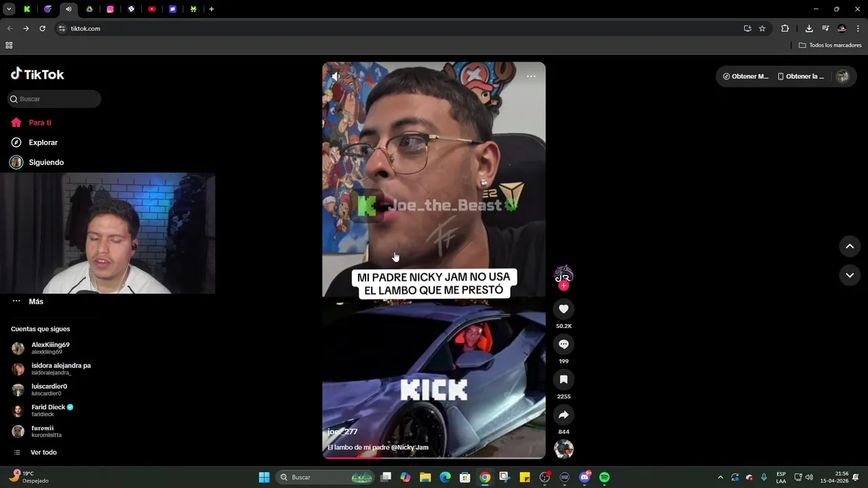This screenshot has height=488, width=868.
Task: Open luiscardier0 account
Action: [x=49, y=390]
